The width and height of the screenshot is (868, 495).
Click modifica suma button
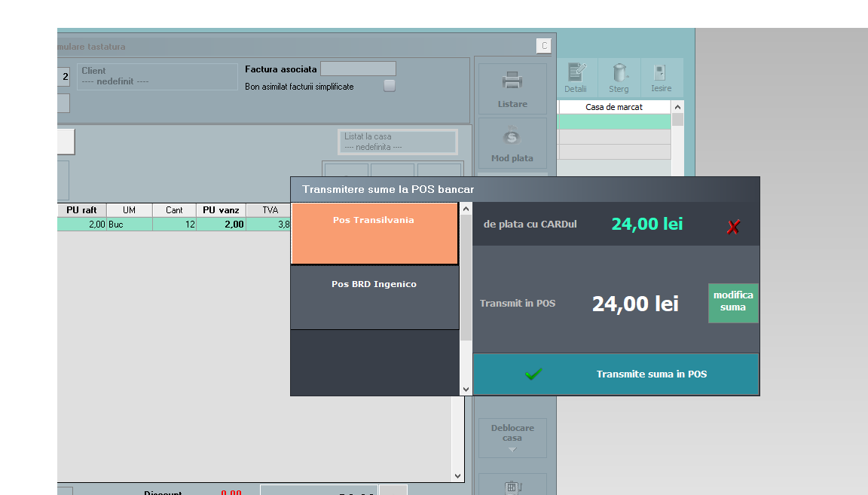(x=733, y=303)
